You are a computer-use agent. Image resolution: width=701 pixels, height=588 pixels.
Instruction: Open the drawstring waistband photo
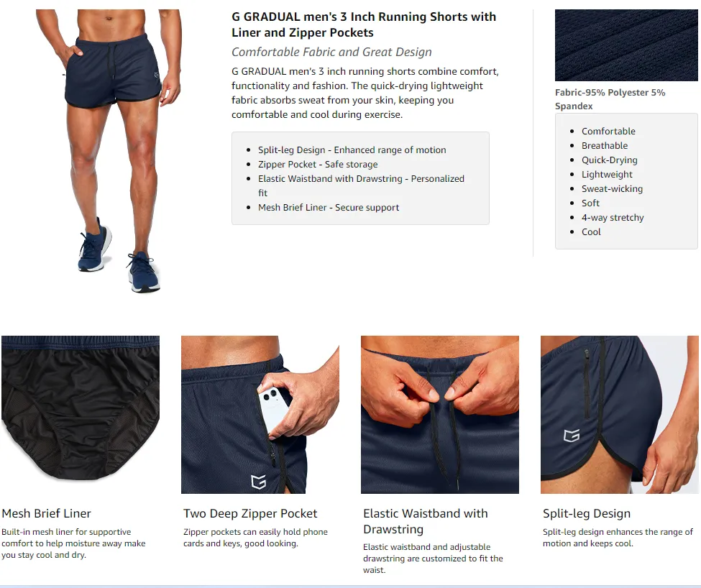[440, 415]
